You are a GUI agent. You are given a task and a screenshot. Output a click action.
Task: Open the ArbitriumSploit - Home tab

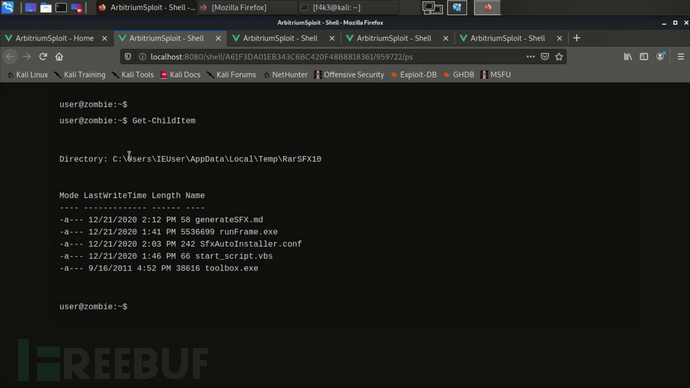tap(55, 38)
